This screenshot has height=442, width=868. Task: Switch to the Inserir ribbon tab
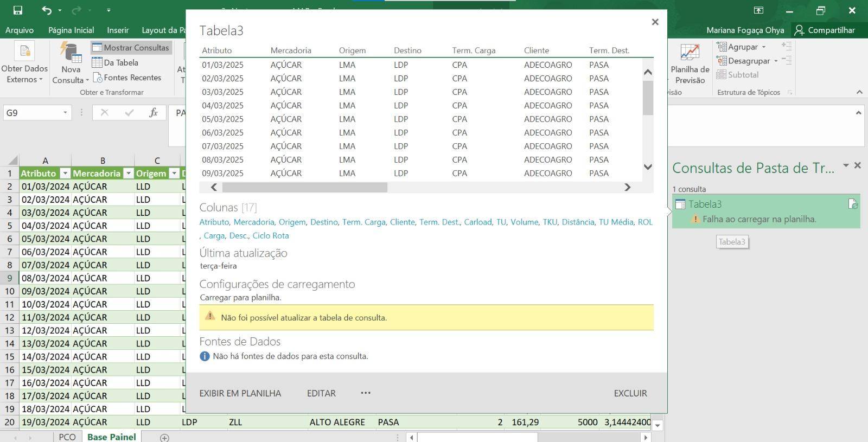[118, 30]
